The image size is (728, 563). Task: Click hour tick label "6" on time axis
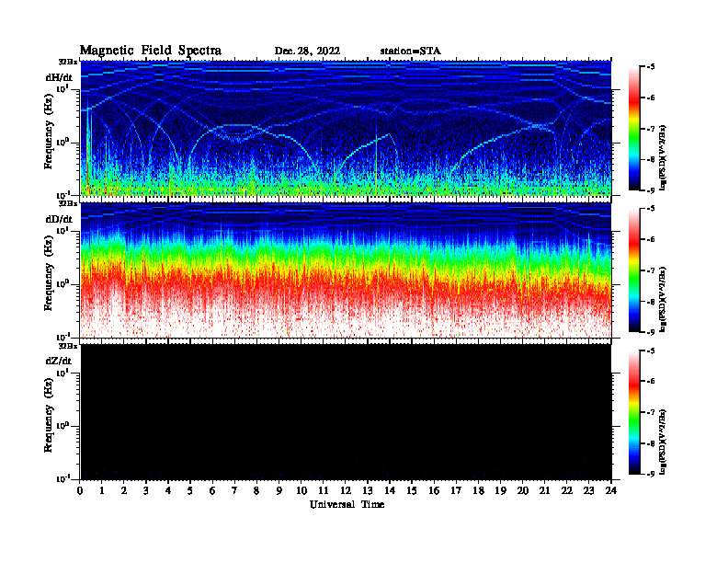(212, 490)
